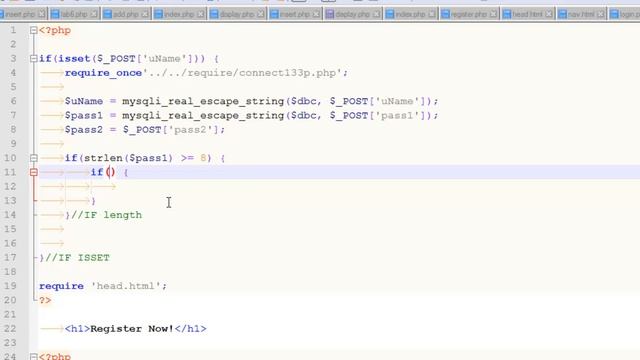Switch to the nav.html tab
This screenshot has height=360, width=640.
[581, 14]
